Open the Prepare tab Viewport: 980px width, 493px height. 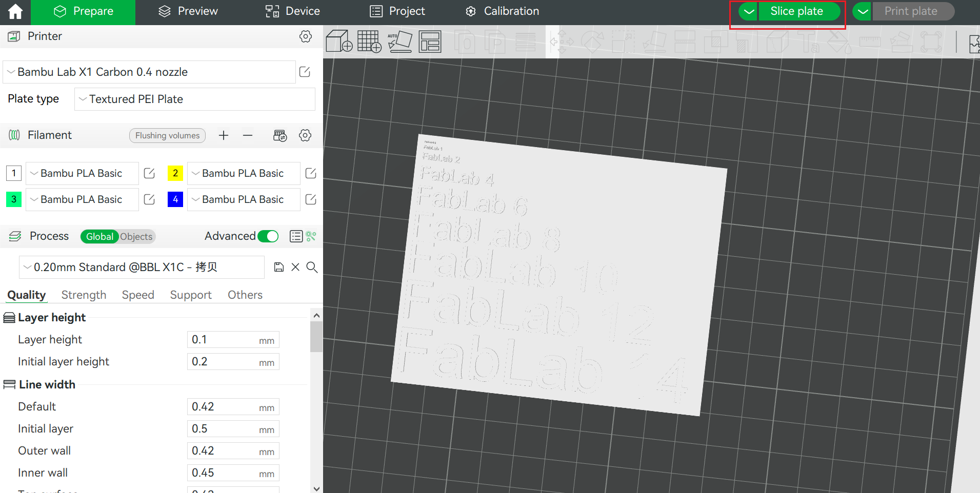pos(83,11)
